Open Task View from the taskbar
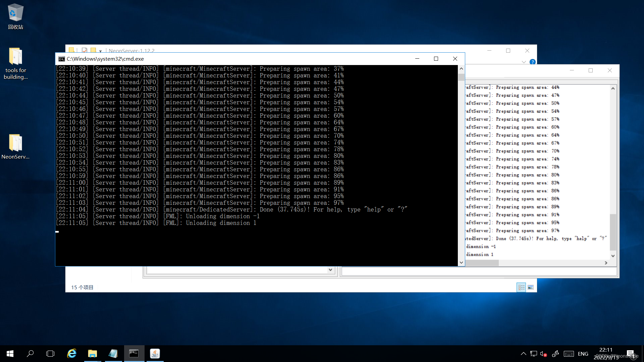This screenshot has height=362, width=644. (x=50, y=354)
